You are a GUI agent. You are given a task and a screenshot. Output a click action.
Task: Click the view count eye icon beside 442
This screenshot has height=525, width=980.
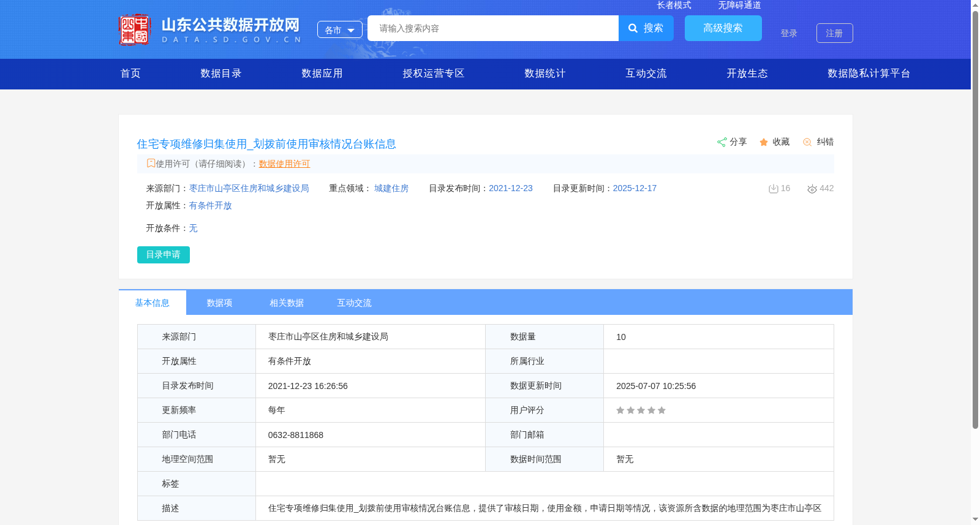click(x=812, y=189)
